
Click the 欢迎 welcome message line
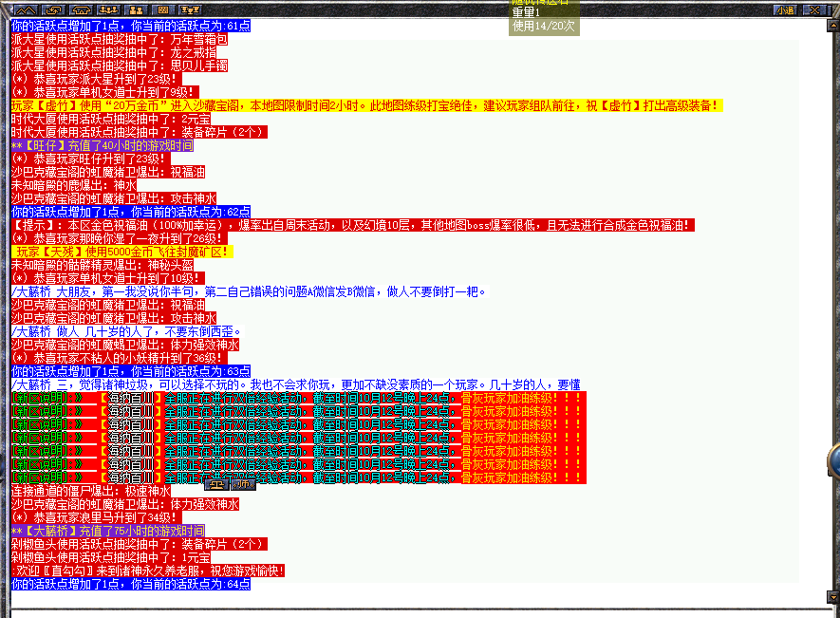[x=147, y=571]
